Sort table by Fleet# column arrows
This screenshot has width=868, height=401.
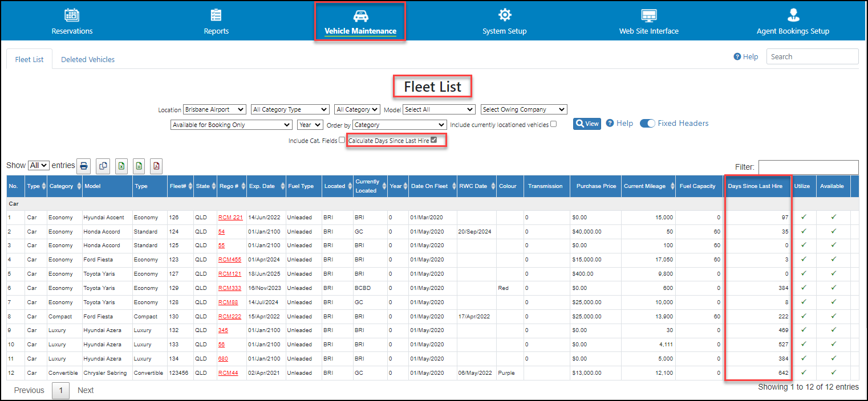190,186
